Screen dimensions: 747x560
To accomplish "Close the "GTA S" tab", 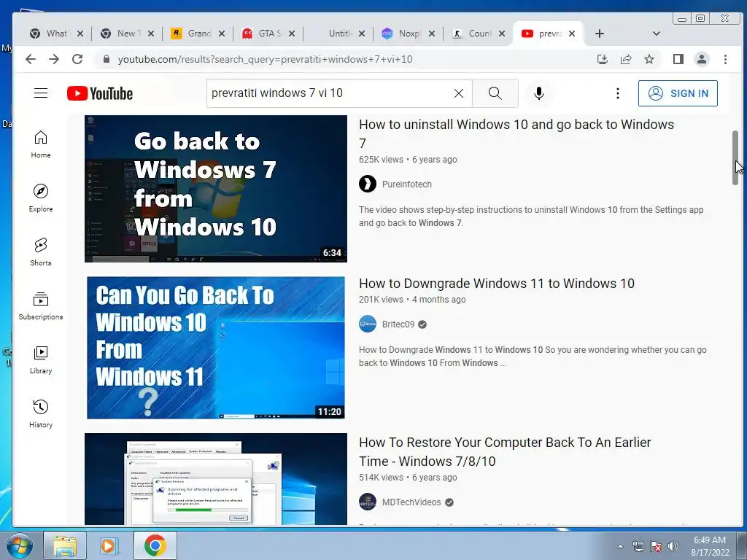I will click(x=292, y=34).
